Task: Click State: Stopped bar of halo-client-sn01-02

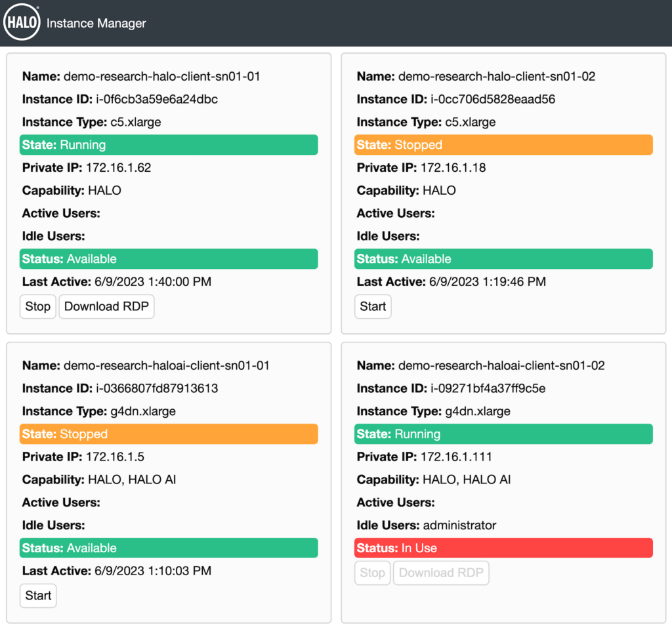Action: click(503, 145)
